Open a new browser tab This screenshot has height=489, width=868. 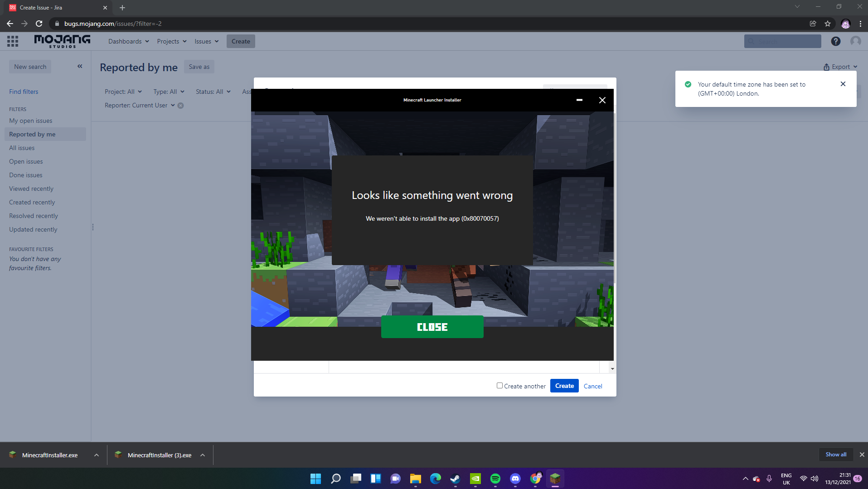click(x=122, y=8)
